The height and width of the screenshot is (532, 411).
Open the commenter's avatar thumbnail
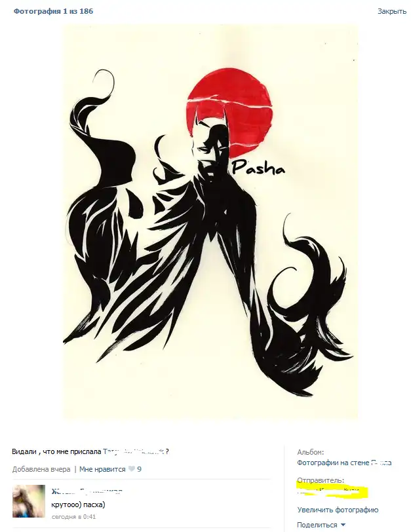(29, 501)
